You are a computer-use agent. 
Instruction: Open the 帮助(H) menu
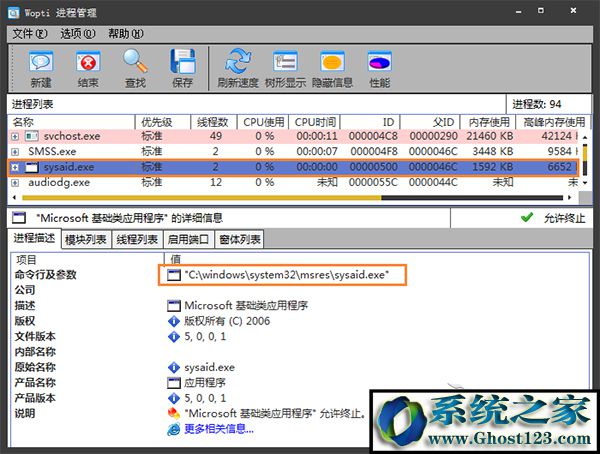coord(126,34)
